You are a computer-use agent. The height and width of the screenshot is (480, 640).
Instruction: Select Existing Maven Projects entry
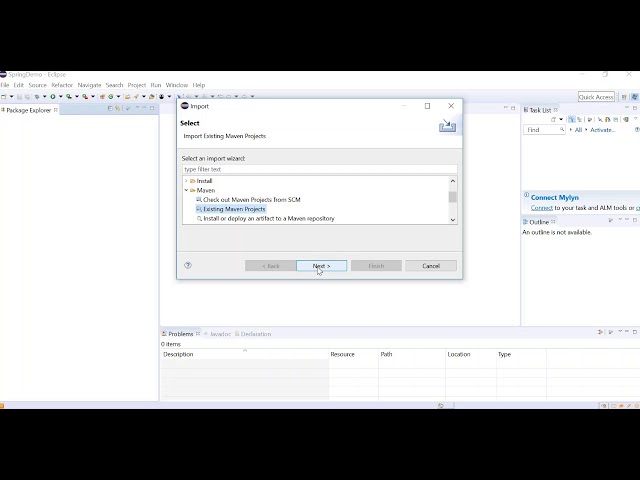[x=231, y=209]
